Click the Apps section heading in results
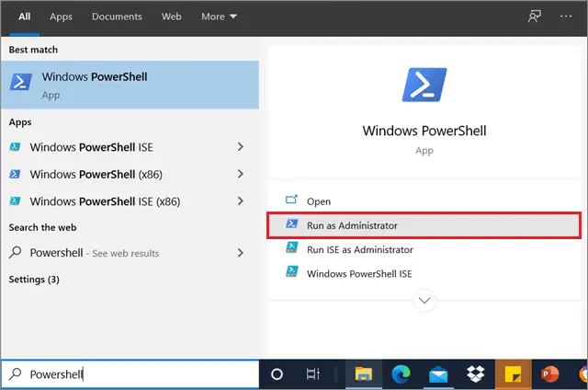Image resolution: width=588 pixels, height=390 pixels. (20, 122)
